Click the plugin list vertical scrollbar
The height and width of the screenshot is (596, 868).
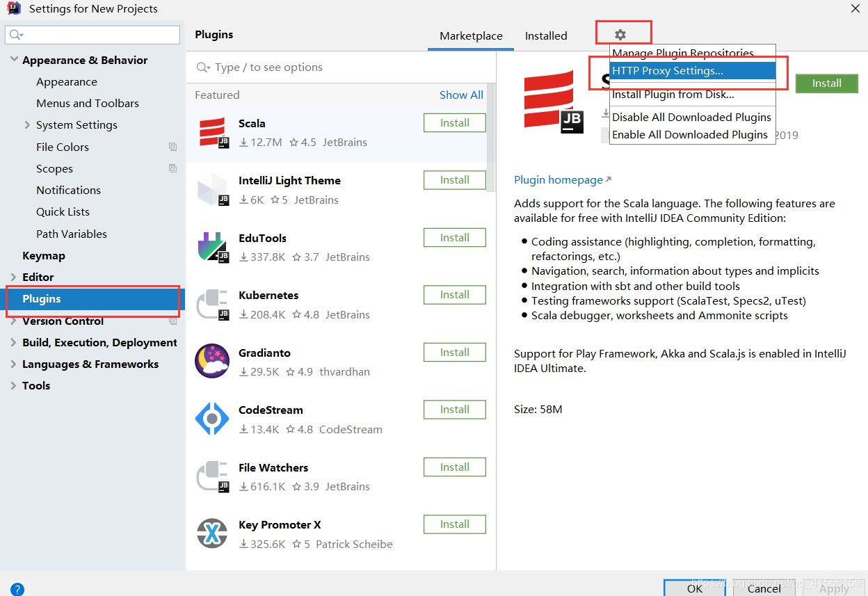(490, 137)
